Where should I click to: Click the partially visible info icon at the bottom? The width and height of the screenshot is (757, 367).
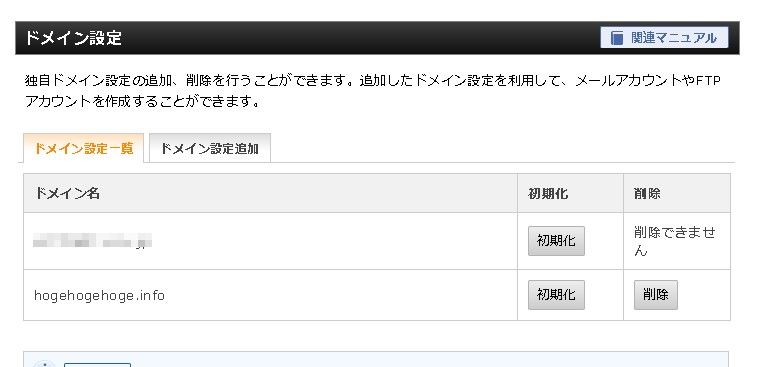[45, 364]
